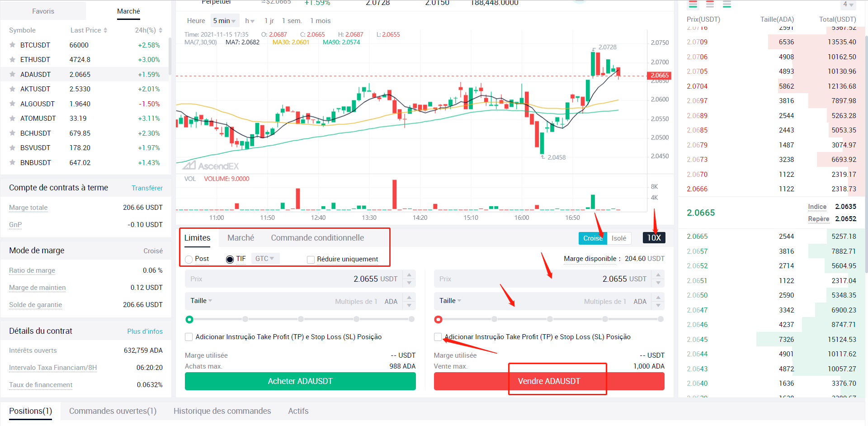The image size is (868, 426).
Task: Select the TIF radio option
Action: pyautogui.click(x=230, y=259)
